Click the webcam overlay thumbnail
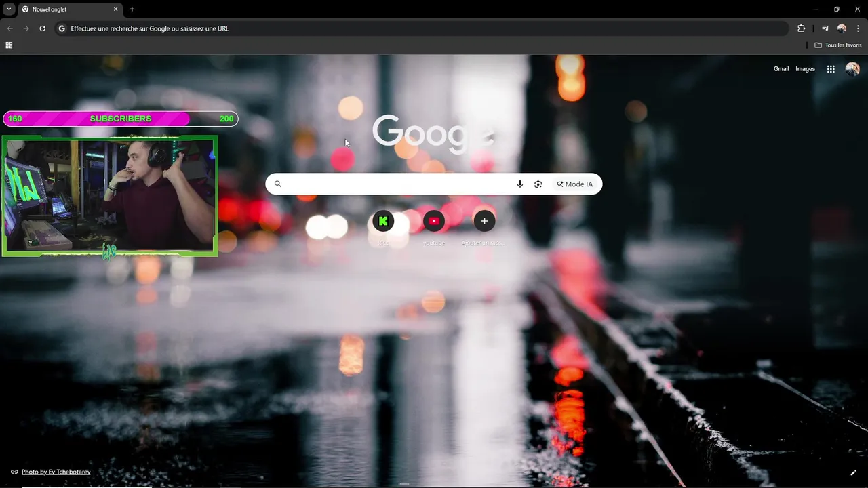Image resolution: width=868 pixels, height=488 pixels. tap(109, 196)
